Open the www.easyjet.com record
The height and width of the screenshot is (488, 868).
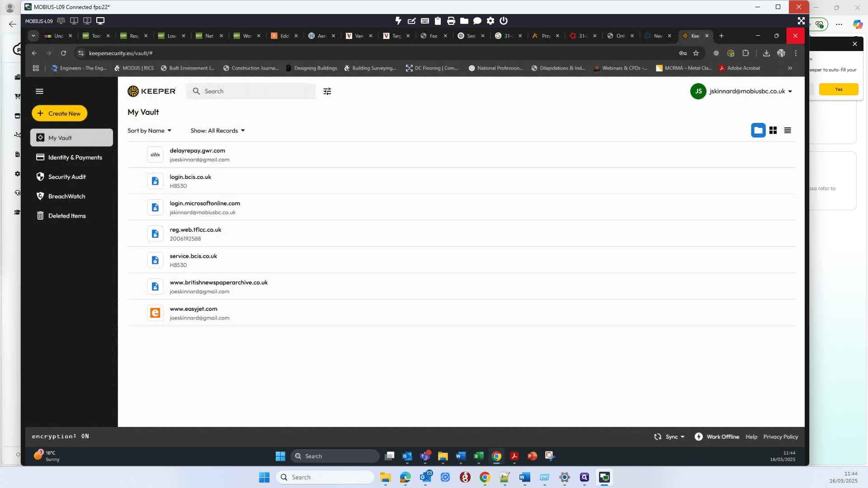461,313
